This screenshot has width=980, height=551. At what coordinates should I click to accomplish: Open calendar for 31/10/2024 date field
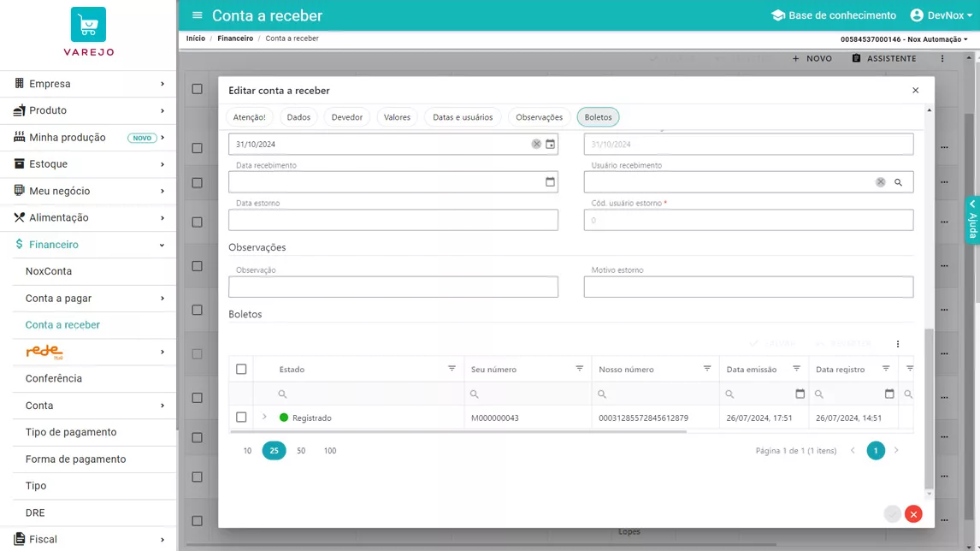550,144
